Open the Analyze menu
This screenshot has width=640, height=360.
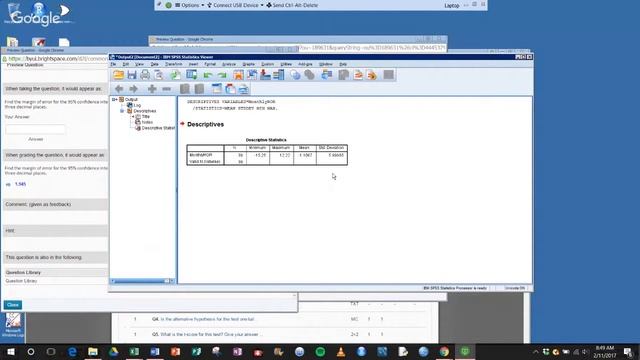(229, 64)
